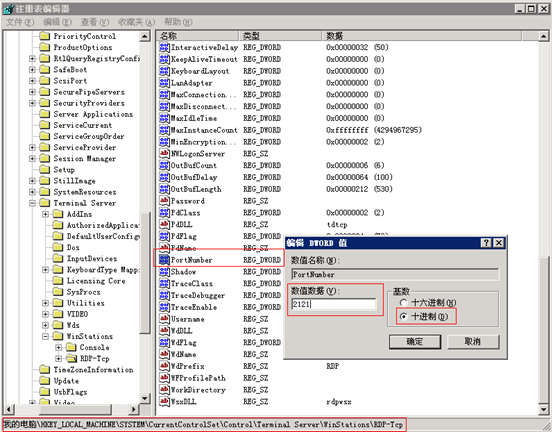Click the tree pane vertical scrollbar thumb

click(145, 272)
